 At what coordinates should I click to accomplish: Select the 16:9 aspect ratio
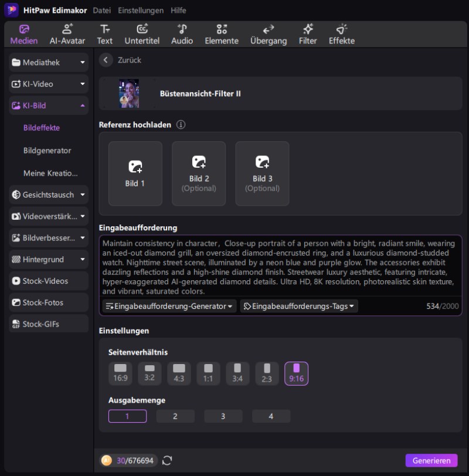120,373
